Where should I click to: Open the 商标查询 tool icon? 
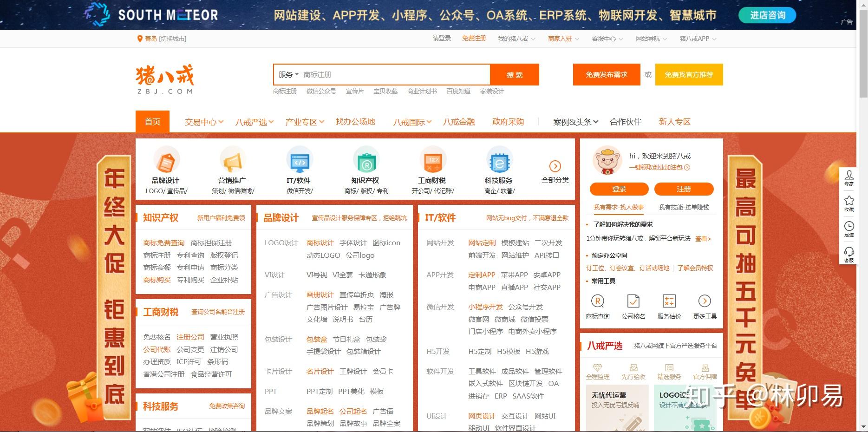pos(598,301)
